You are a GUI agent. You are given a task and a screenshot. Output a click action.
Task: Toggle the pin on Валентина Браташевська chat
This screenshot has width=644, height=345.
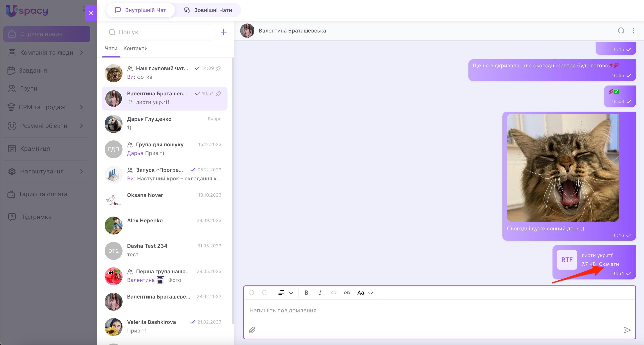[x=219, y=93]
